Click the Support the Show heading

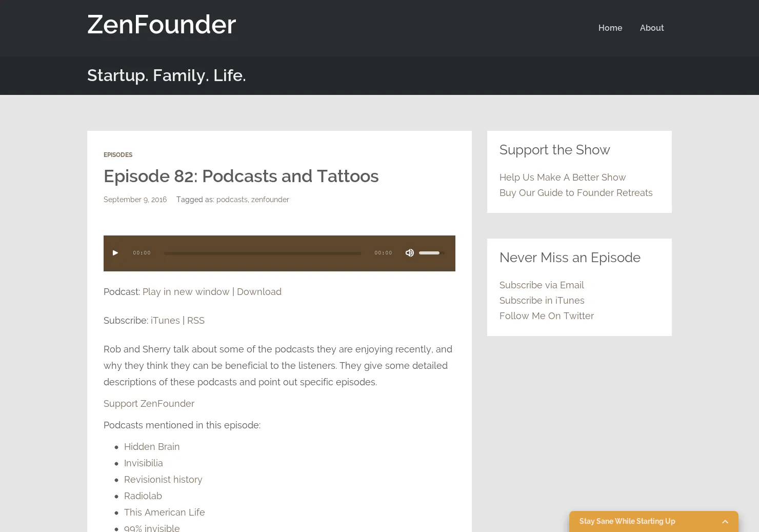[555, 150]
